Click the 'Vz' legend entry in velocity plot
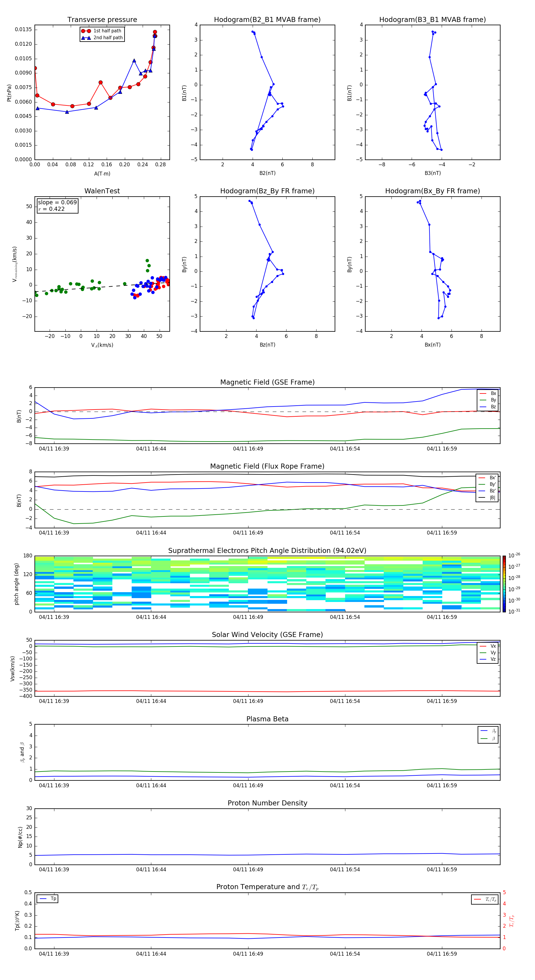The height and width of the screenshot is (980, 535). pyautogui.click(x=488, y=659)
